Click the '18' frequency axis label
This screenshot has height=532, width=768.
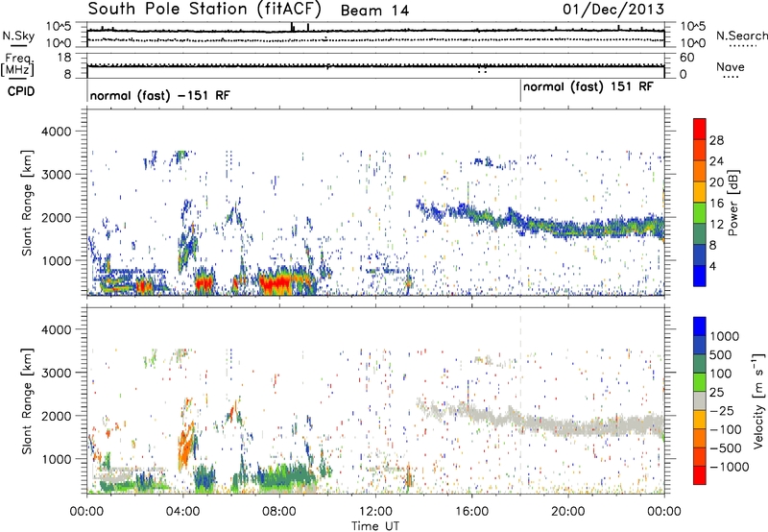[x=64, y=58]
